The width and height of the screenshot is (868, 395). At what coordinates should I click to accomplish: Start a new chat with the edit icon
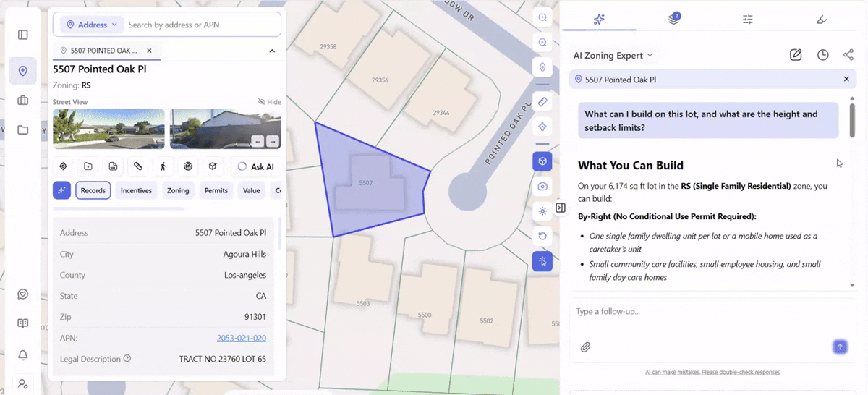pos(796,55)
